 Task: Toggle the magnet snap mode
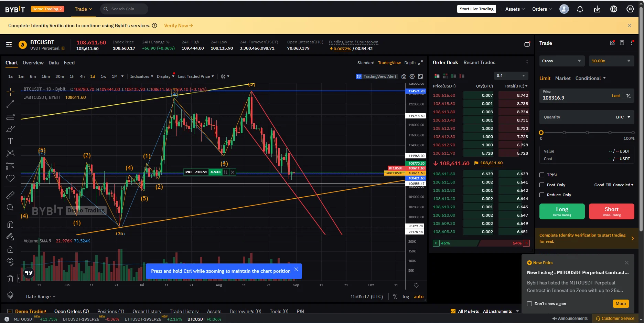[x=10, y=225]
